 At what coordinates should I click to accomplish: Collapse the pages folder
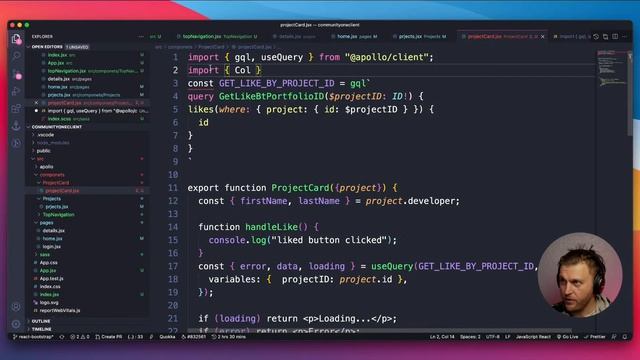point(46,222)
